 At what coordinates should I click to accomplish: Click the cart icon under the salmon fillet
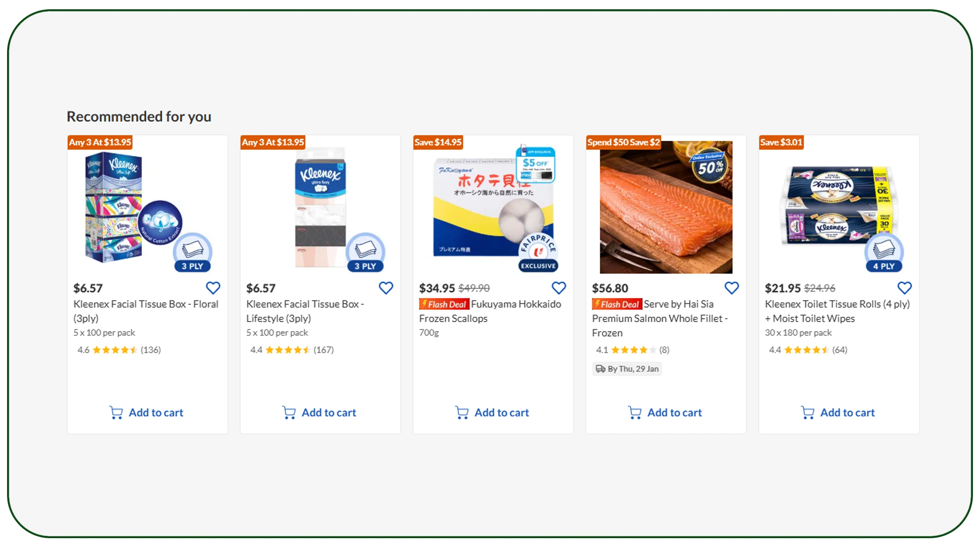634,412
